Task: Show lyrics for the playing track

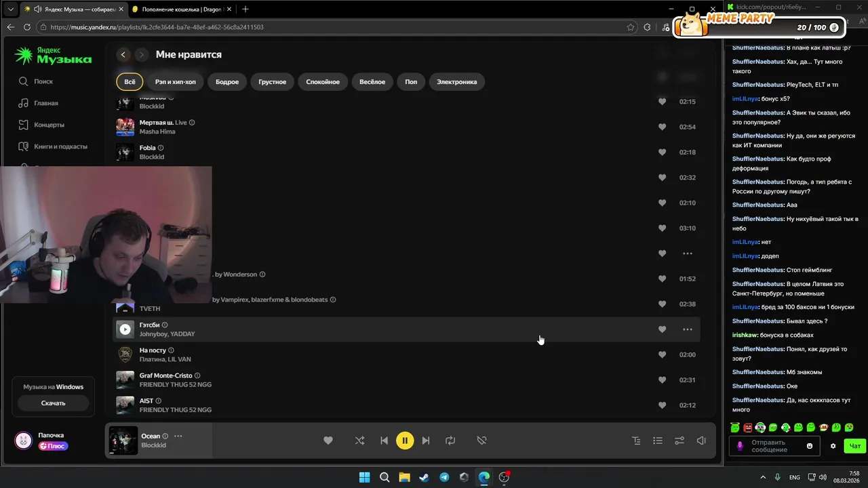Action: (x=636, y=441)
